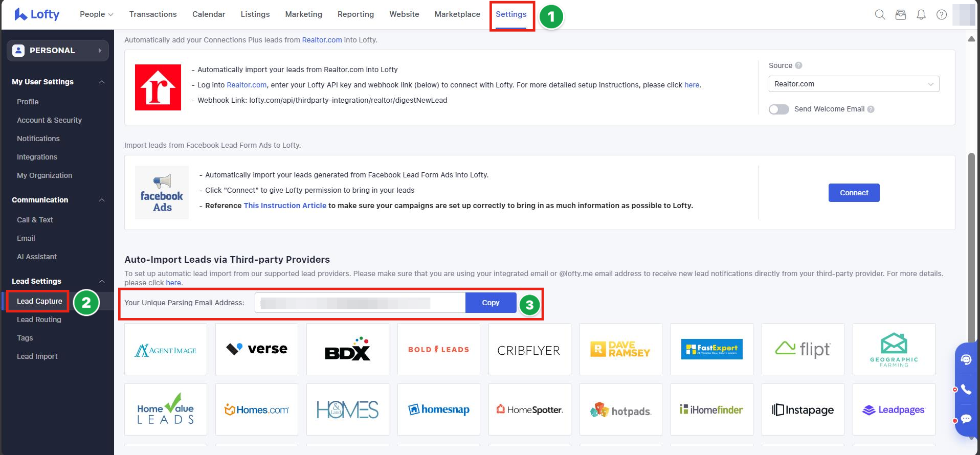This screenshot has height=455, width=980.
Task: Expand the People menu dropdown
Action: (x=96, y=14)
